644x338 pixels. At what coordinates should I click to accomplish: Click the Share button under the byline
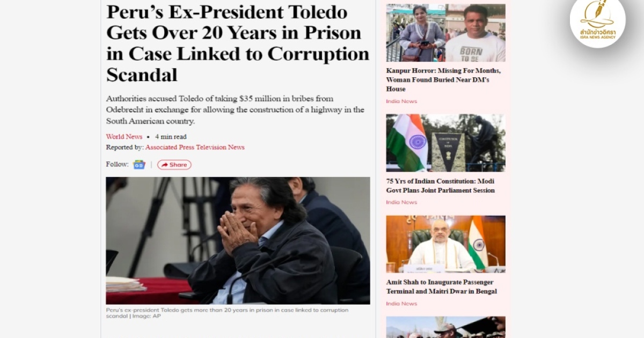[174, 165]
